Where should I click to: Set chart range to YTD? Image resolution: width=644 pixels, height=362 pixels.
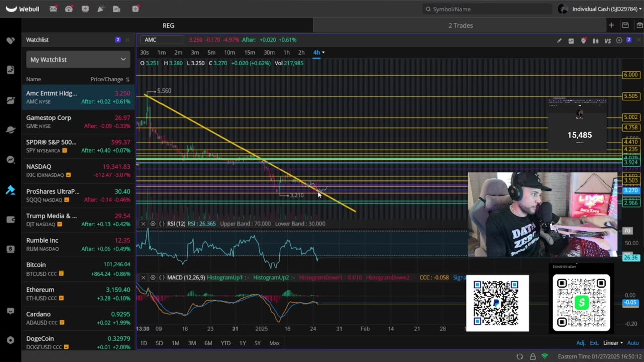(226, 343)
